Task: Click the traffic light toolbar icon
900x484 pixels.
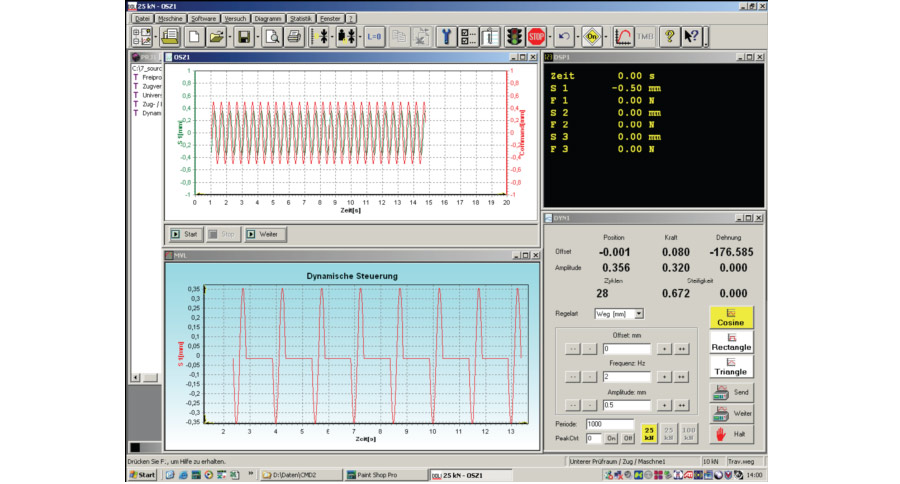Action: [514, 37]
